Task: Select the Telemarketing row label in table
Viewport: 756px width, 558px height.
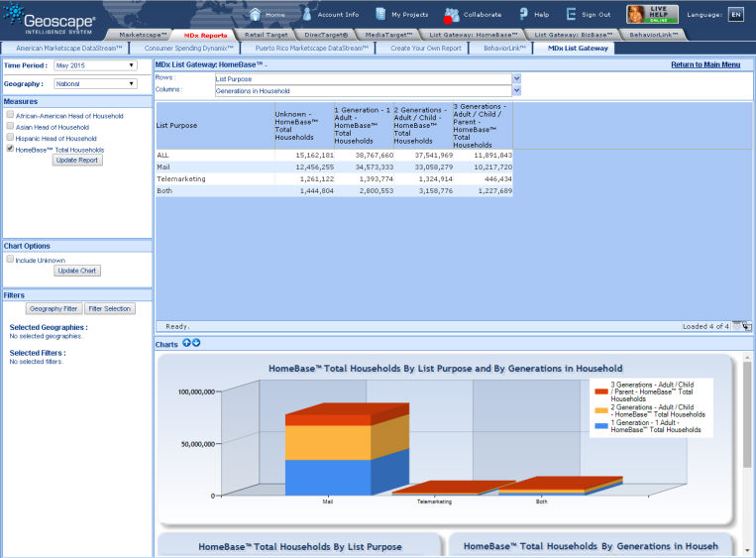Action: pyautogui.click(x=180, y=179)
